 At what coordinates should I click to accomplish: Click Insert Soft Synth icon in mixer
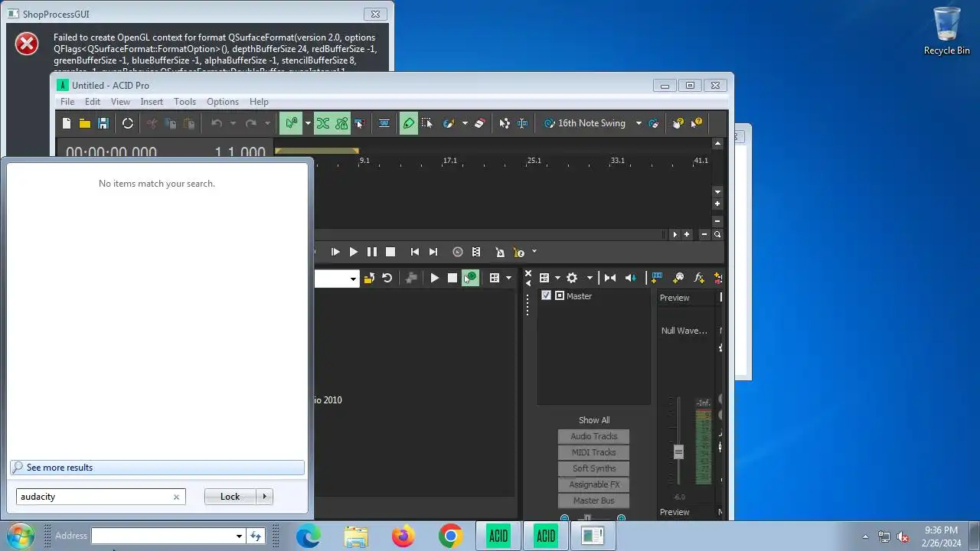[678, 278]
